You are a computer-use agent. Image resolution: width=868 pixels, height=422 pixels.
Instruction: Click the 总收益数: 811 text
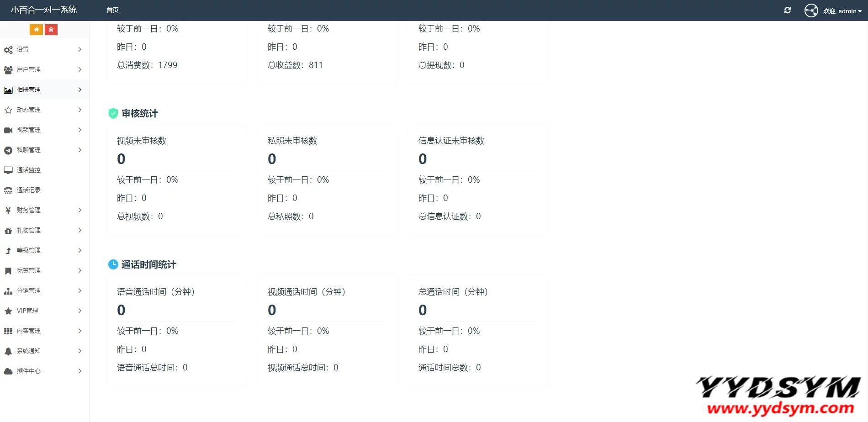click(295, 65)
